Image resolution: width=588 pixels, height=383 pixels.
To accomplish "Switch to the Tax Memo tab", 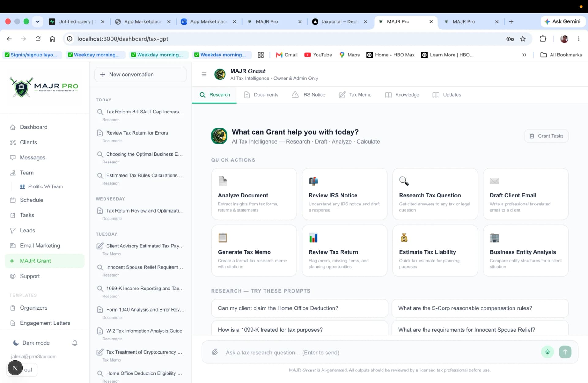I will pyautogui.click(x=355, y=95).
